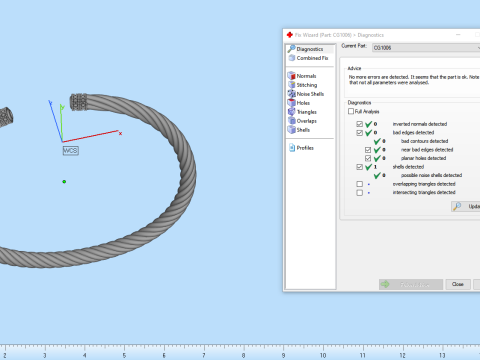Open the Current Part dropdown
This screenshot has width=480, height=360.
(426, 48)
